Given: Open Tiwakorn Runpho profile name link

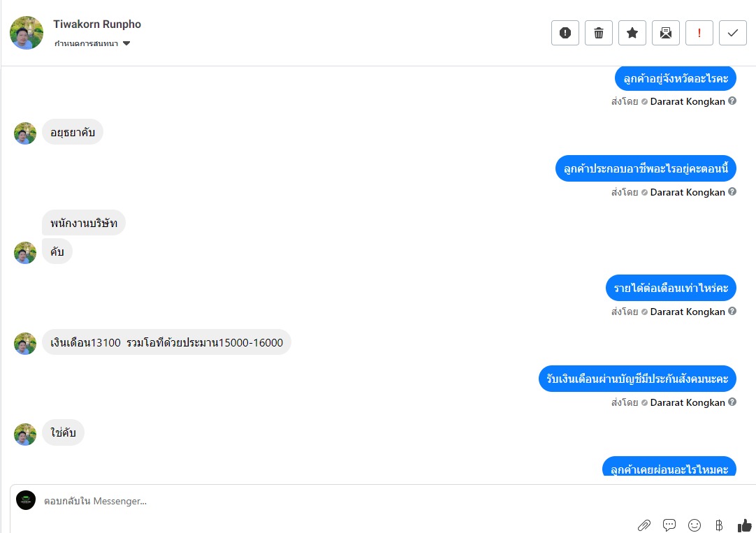Looking at the screenshot, I should 97,24.
